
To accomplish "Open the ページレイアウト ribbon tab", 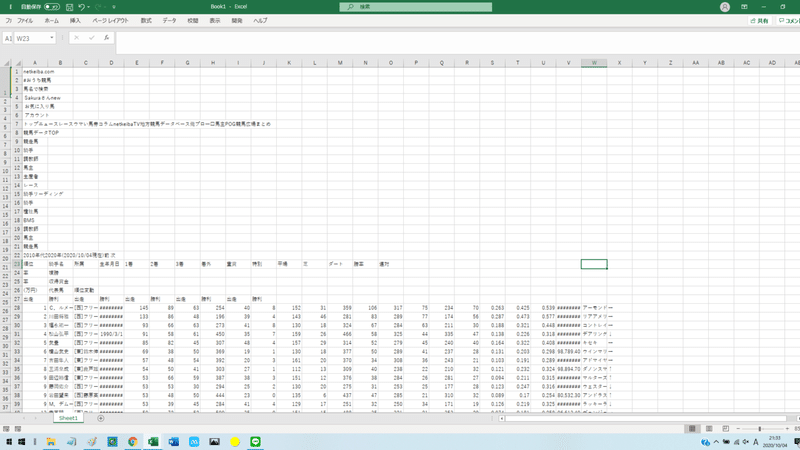I will pos(110,21).
